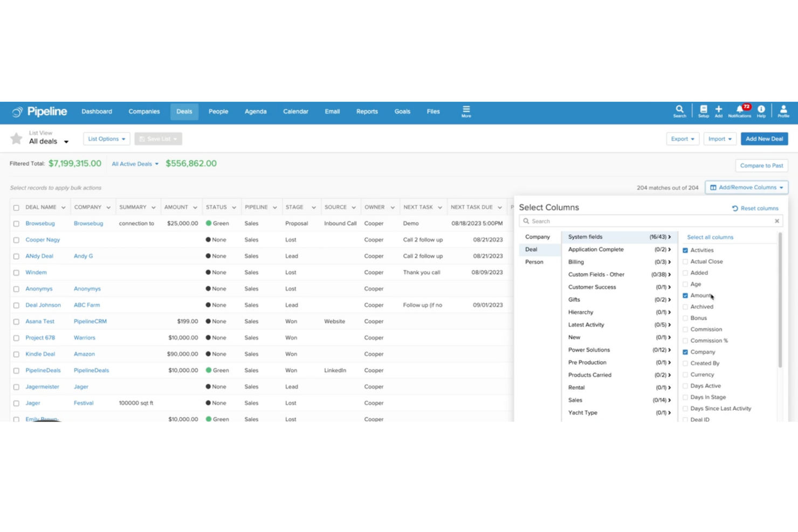The height and width of the screenshot is (532, 798).
Task: Open the Search icon in top bar
Action: click(679, 112)
